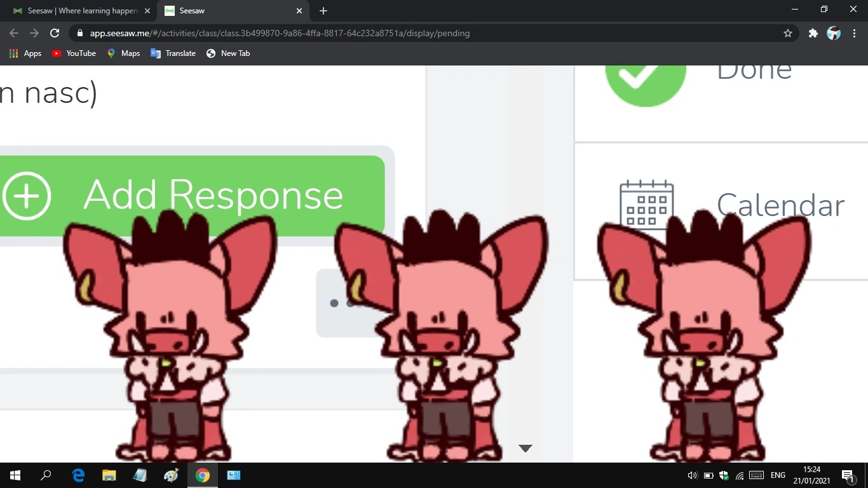
Task: Reload the current page
Action: click(55, 33)
